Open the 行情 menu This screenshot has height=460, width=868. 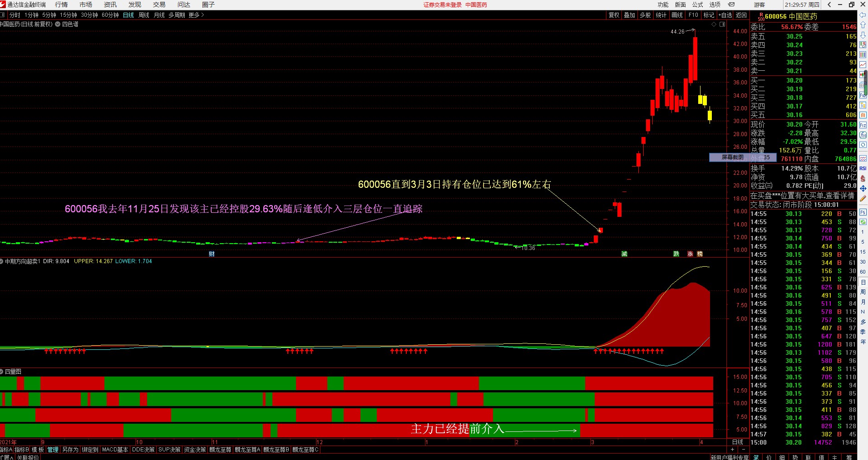(61, 5)
